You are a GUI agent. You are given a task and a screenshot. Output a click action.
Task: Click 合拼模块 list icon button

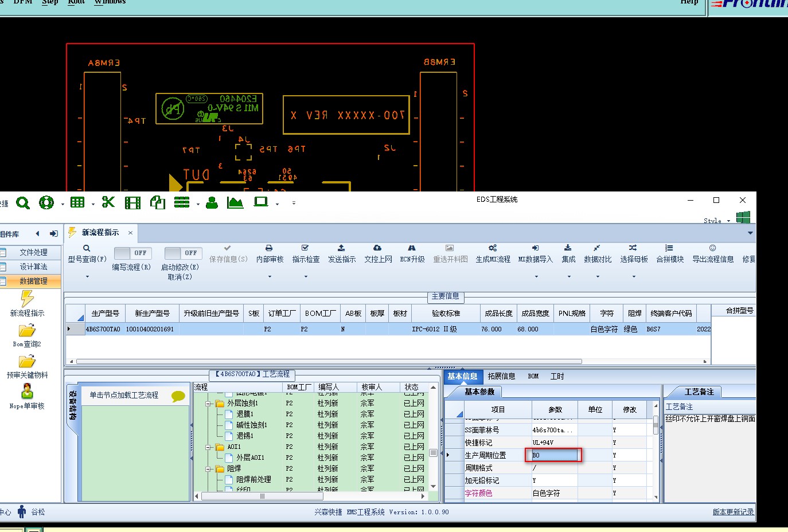point(670,254)
